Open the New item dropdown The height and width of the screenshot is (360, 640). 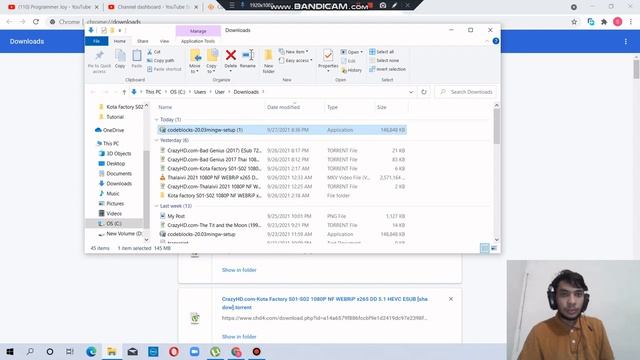[294, 52]
